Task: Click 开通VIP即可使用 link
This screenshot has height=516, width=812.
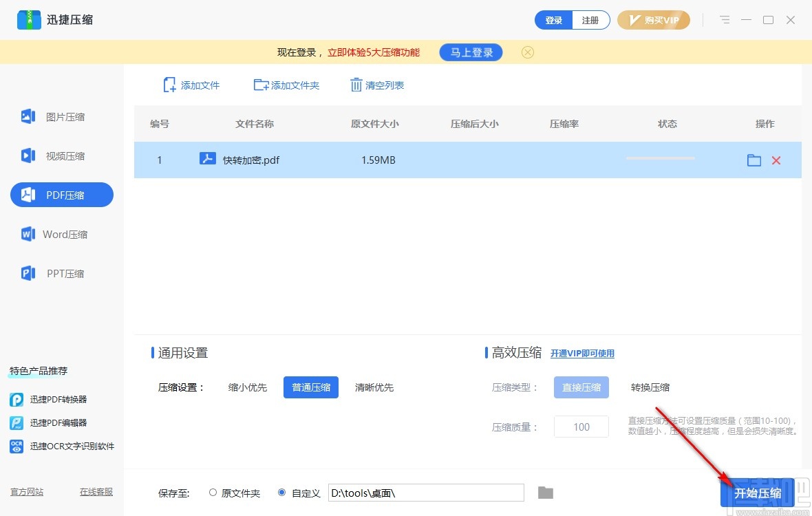Action: click(582, 354)
